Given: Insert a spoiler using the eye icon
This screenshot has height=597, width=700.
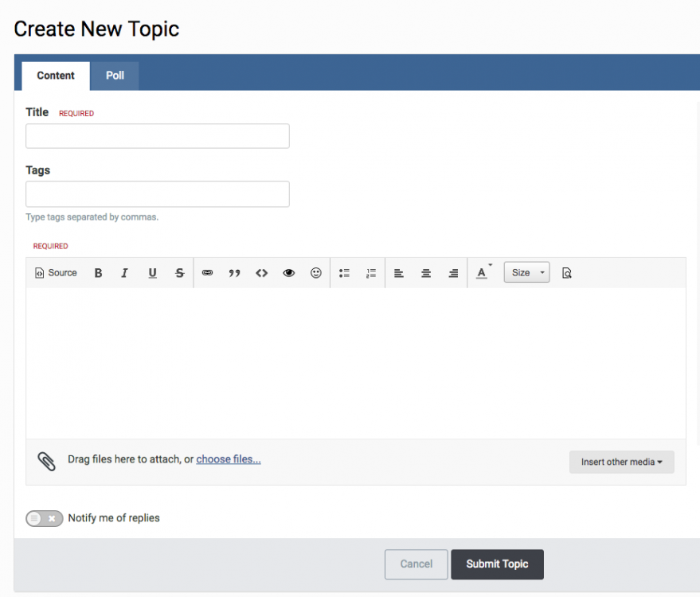Looking at the screenshot, I should (289, 272).
